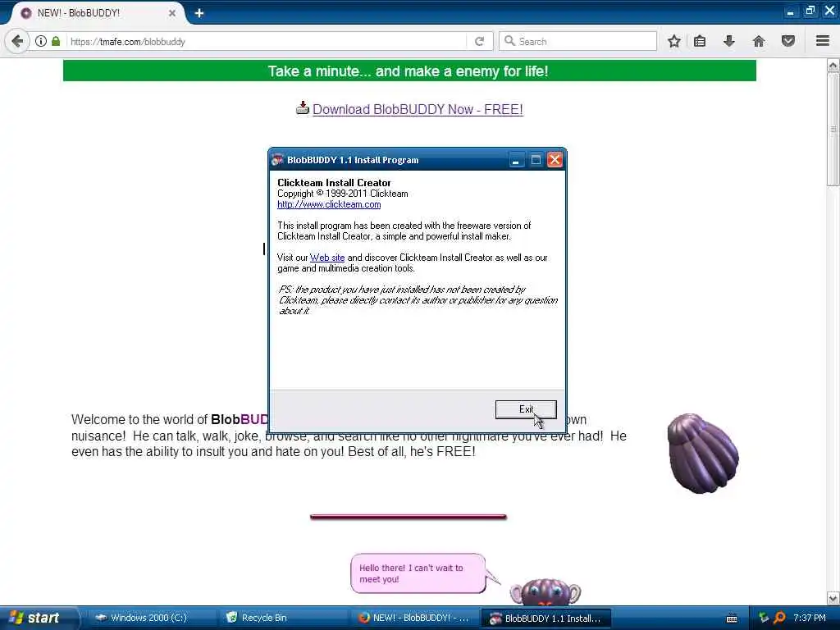Open the bookmarks list icon
840x630 pixels.
(700, 41)
